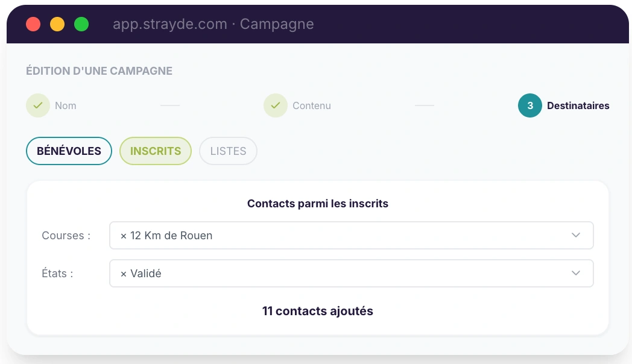Click the yellow minimize window dot

click(57, 24)
